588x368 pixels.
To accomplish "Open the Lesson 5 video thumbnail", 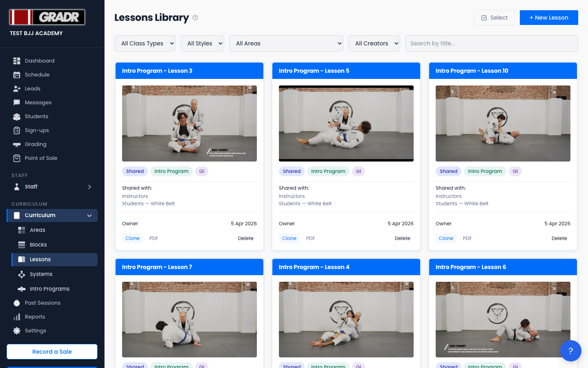I will (x=346, y=123).
